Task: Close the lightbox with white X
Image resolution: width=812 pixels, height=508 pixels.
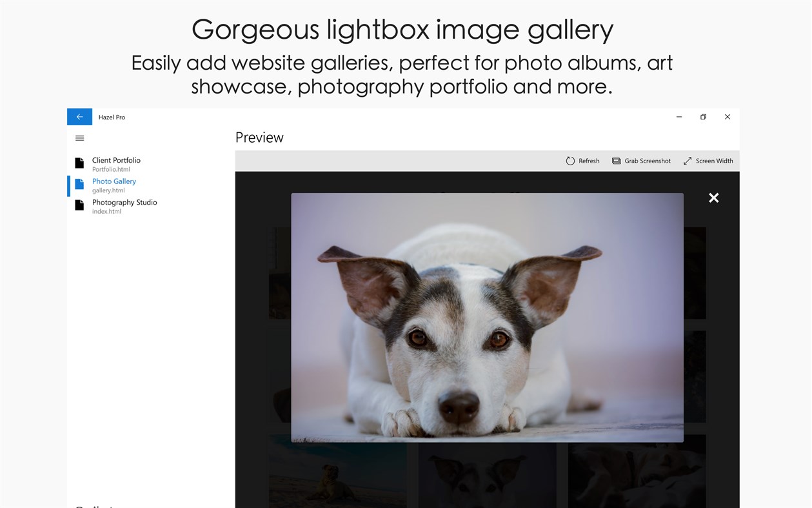Action: click(x=713, y=198)
